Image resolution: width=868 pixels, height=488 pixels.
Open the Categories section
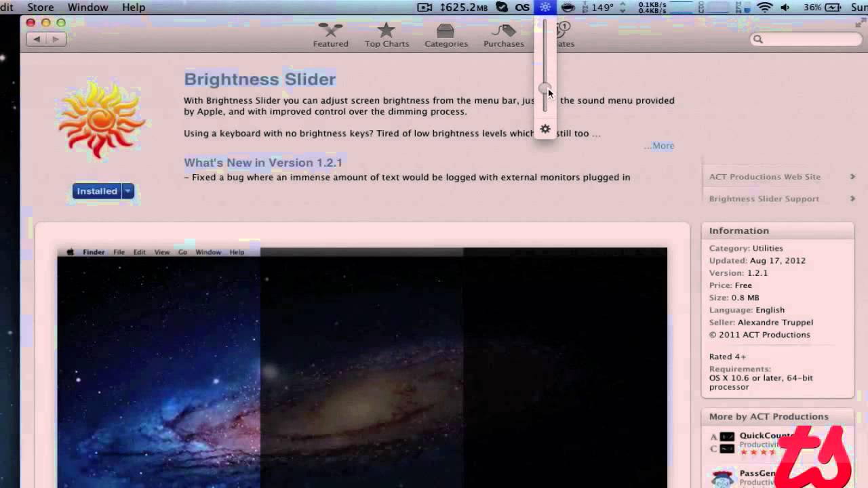point(446,35)
